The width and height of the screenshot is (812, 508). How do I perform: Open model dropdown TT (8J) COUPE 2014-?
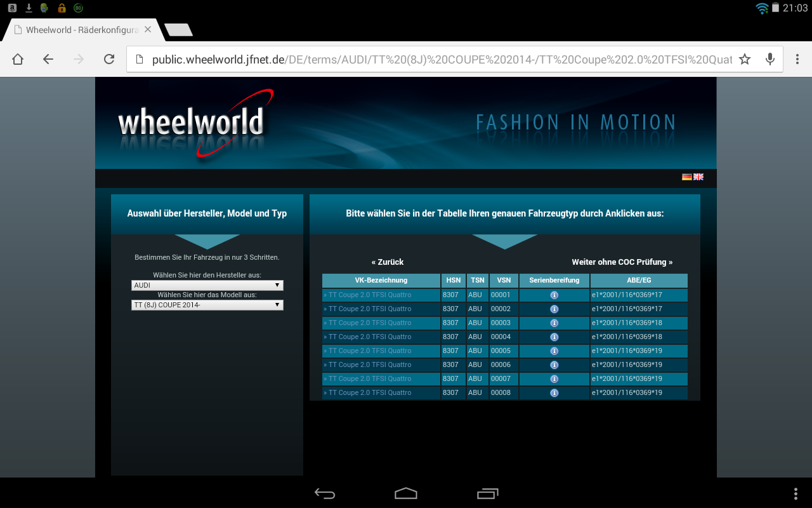207,305
